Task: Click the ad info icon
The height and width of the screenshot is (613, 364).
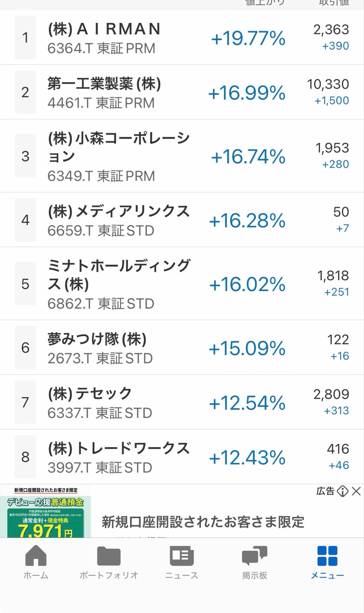Action: pos(342,492)
